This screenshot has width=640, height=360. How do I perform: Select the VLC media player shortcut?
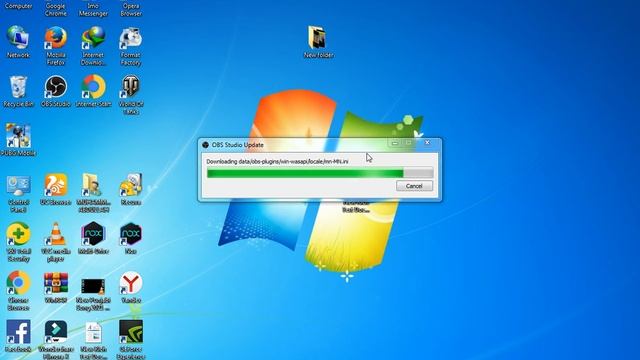[x=56, y=242]
